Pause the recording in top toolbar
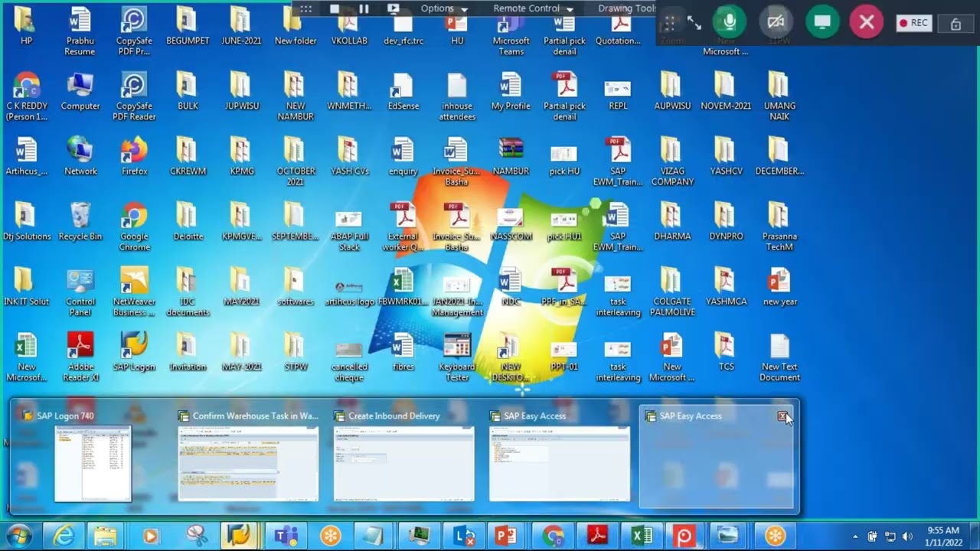The width and height of the screenshot is (980, 551). (x=364, y=8)
